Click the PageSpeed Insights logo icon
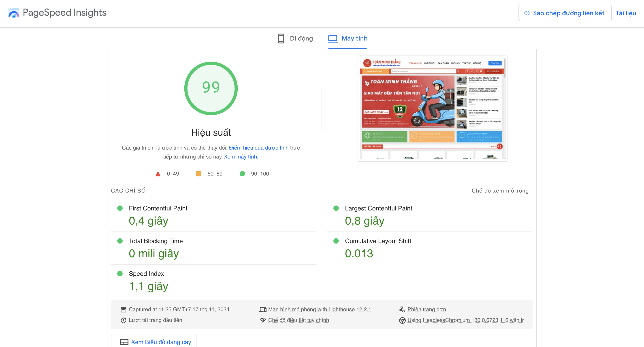The height and width of the screenshot is (347, 644). pyautogui.click(x=13, y=13)
